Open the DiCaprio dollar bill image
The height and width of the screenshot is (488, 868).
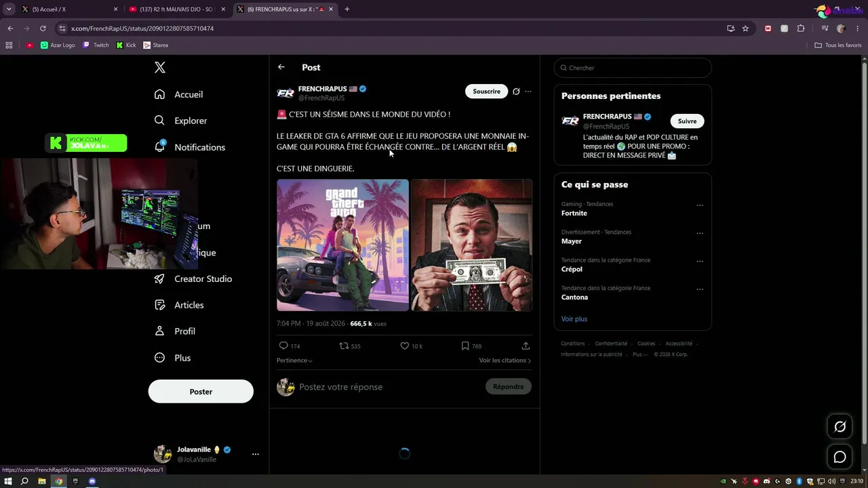point(472,245)
